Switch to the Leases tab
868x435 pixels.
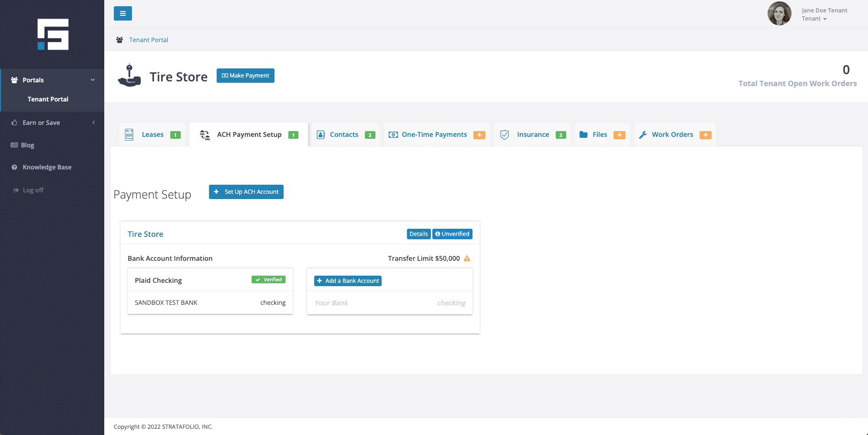click(153, 135)
